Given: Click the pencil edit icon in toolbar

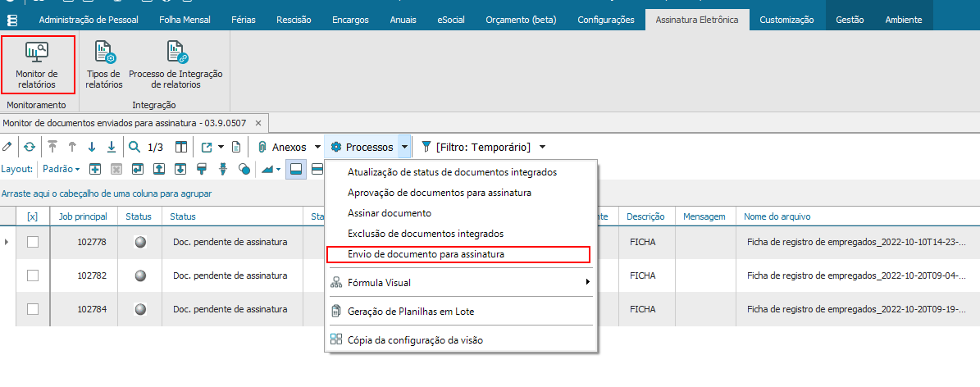Looking at the screenshot, I should coord(7,147).
